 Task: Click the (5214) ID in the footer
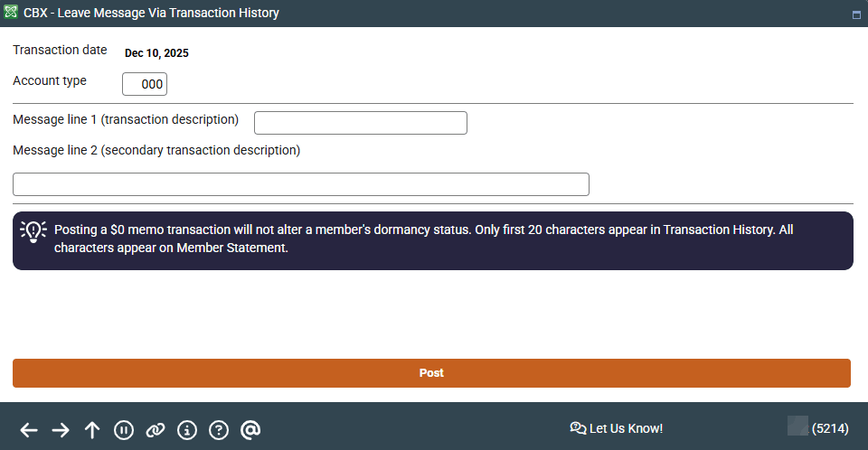(x=830, y=428)
